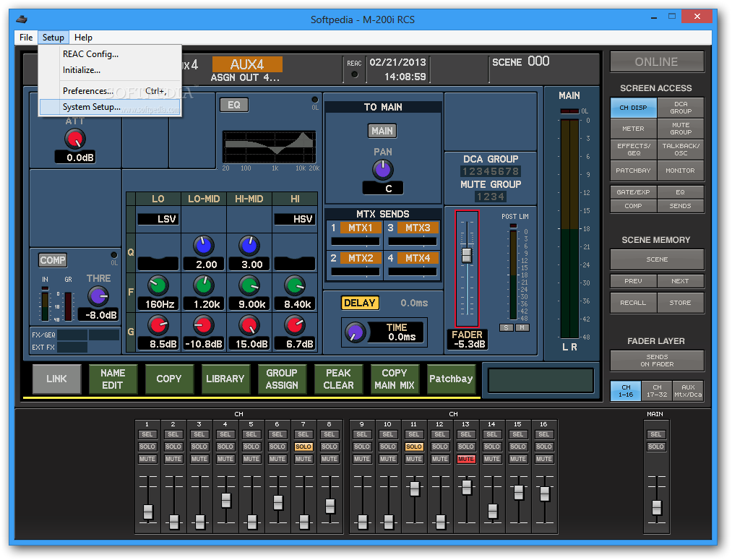The image size is (732, 560).
Task: Click the SENDS ON FADER button
Action: [657, 361]
